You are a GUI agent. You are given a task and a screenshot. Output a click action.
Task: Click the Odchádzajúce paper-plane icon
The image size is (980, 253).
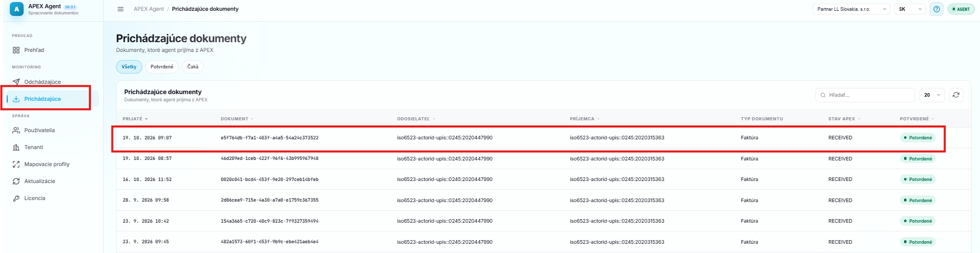pos(16,82)
